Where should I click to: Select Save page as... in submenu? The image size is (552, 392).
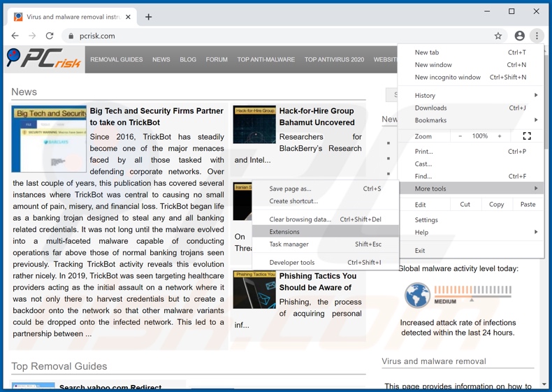coord(326,189)
